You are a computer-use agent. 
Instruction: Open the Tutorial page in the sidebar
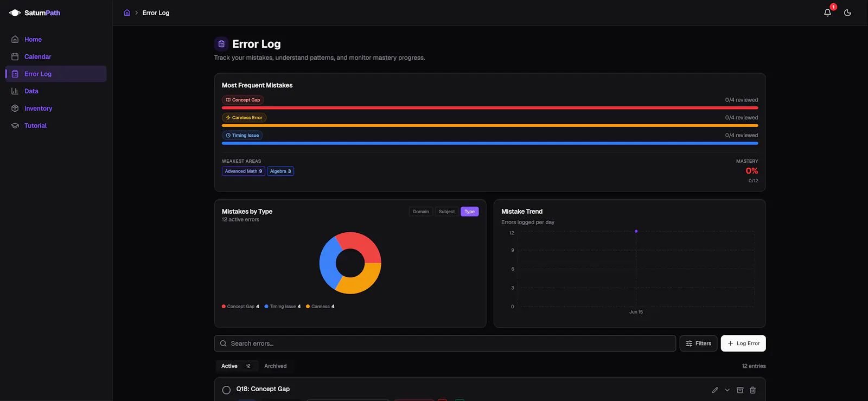56,125
